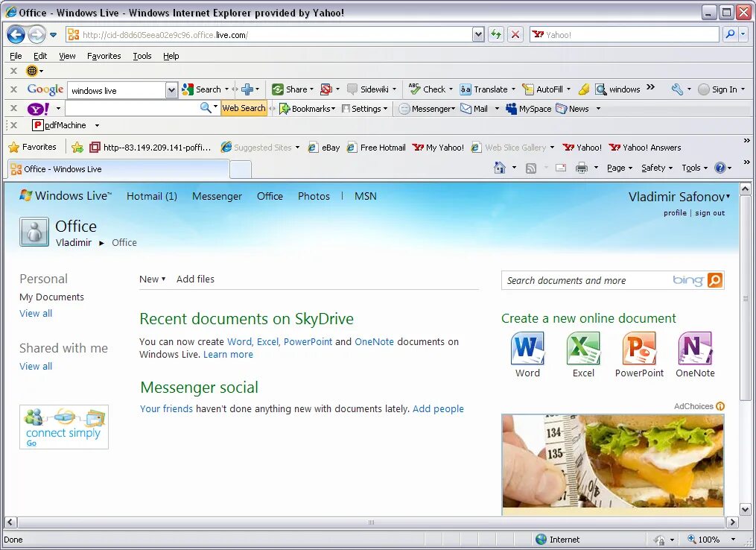Image resolution: width=756 pixels, height=550 pixels.
Task: Click the Bing search magnifier button
Action: click(x=715, y=279)
